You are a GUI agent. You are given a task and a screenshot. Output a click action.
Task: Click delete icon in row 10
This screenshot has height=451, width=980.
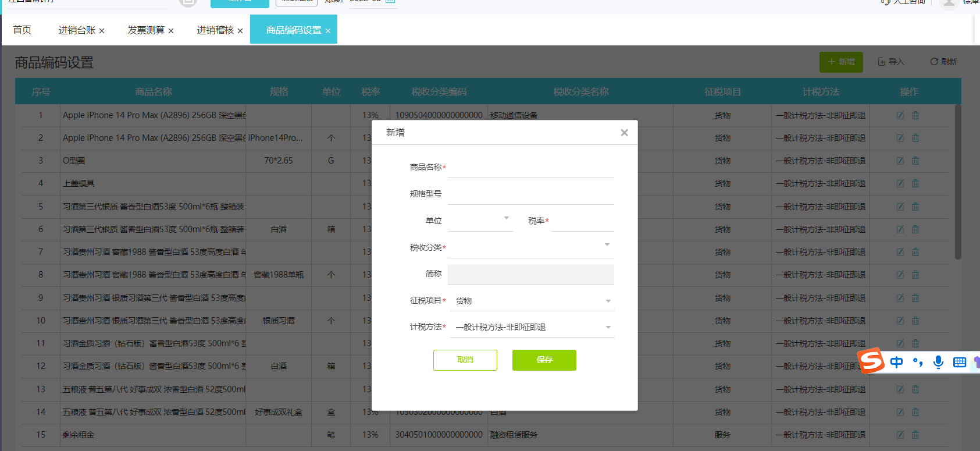click(915, 321)
